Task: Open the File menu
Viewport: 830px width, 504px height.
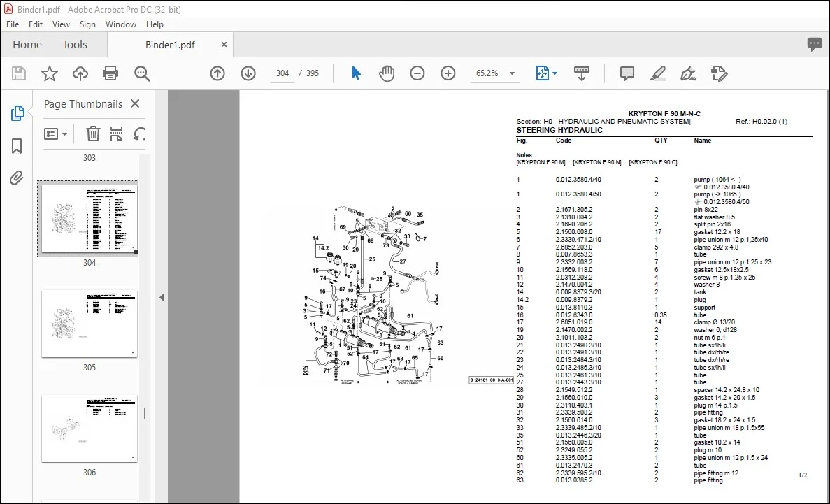Action: click(12, 24)
